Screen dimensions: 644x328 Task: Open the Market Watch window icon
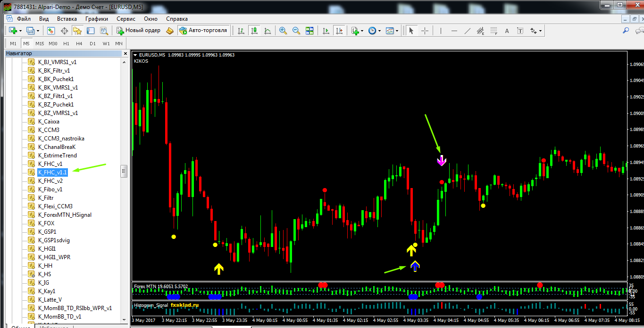pyautogui.click(x=51, y=31)
